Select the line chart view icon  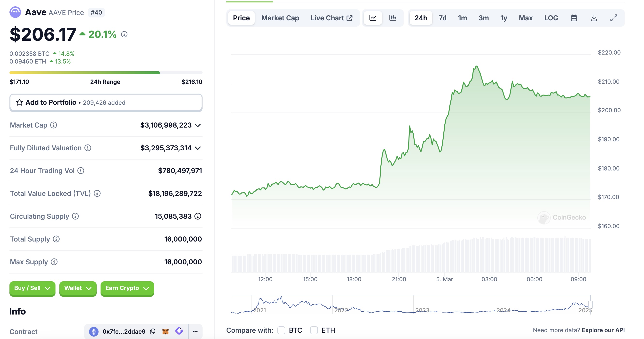tap(373, 18)
